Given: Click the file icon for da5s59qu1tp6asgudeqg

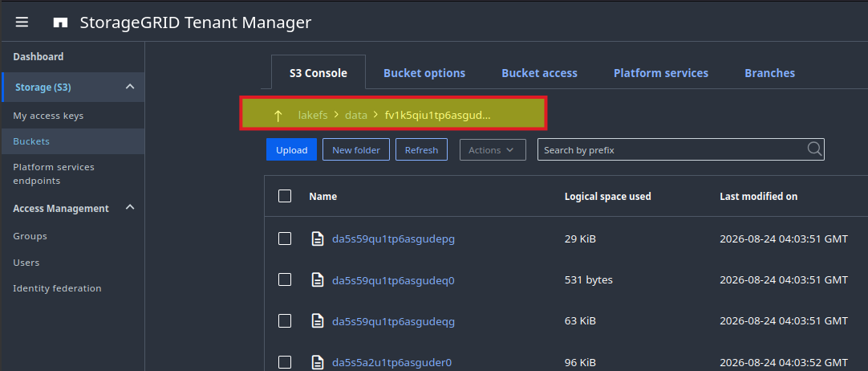Looking at the screenshot, I should (x=318, y=321).
